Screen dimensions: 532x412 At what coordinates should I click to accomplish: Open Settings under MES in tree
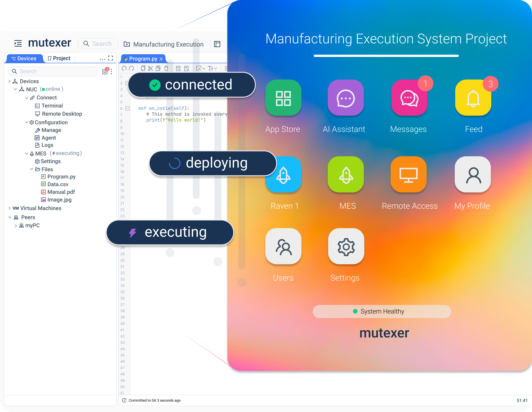tap(48, 161)
